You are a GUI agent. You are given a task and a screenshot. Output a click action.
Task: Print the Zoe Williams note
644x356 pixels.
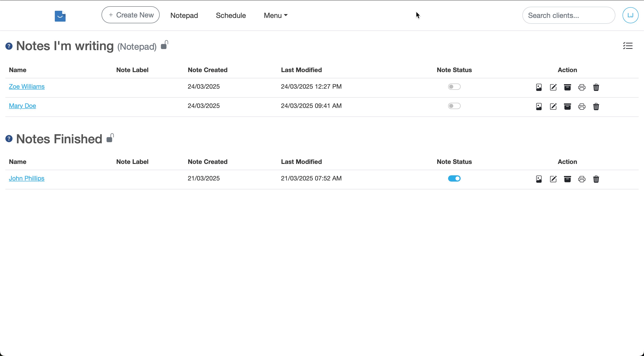(x=582, y=87)
